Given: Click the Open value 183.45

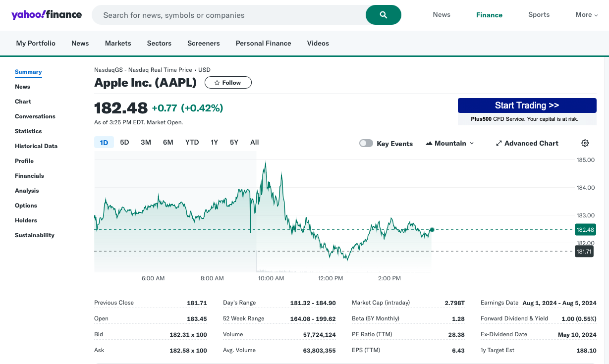Looking at the screenshot, I should pos(197,319).
